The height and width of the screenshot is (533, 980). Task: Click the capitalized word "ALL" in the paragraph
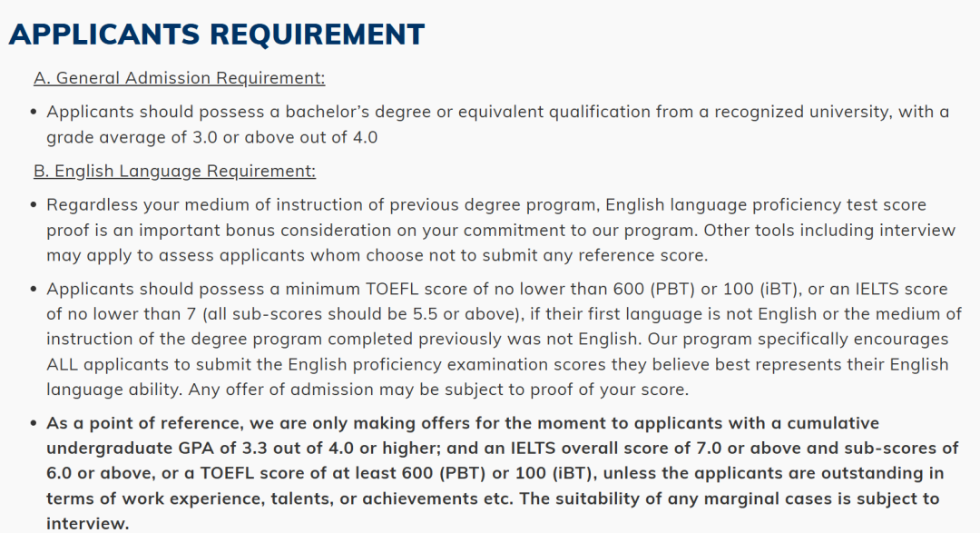click(x=64, y=365)
